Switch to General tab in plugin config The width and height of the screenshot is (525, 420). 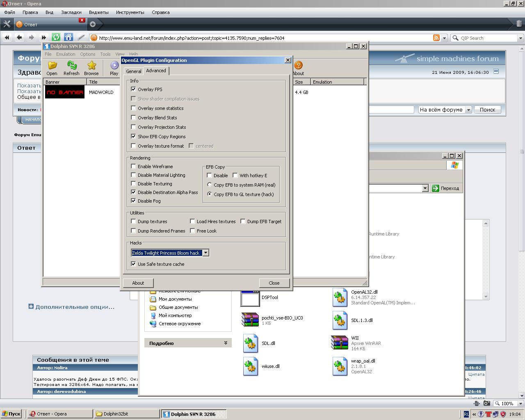point(134,71)
